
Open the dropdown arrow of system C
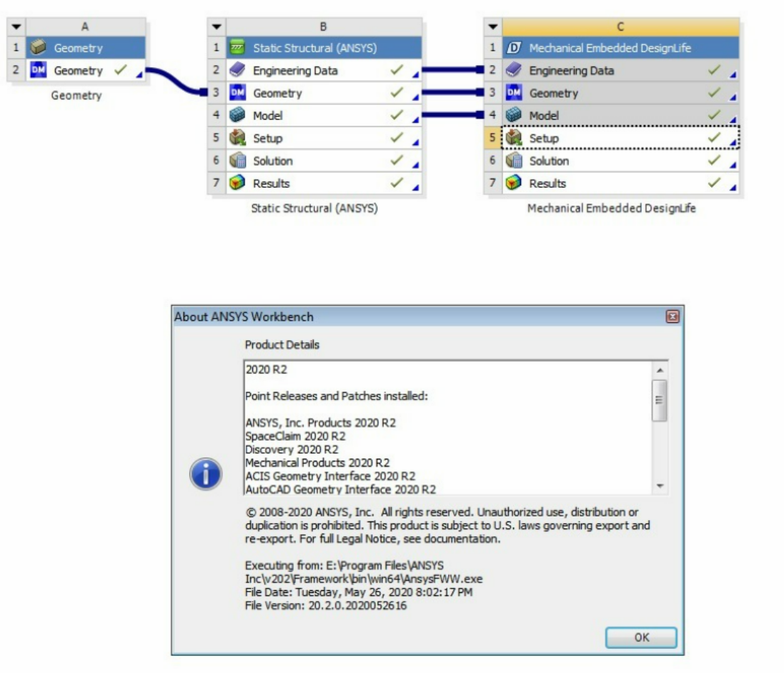pos(492,26)
